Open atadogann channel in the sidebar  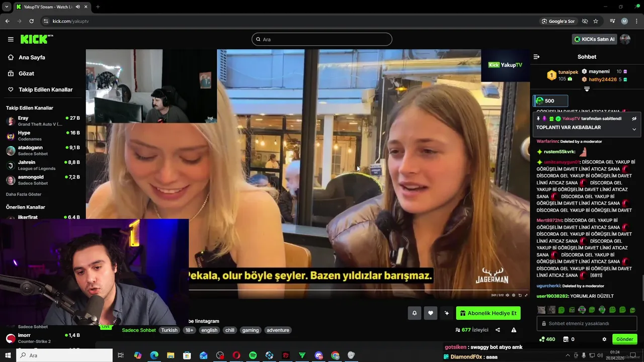tap(43, 150)
